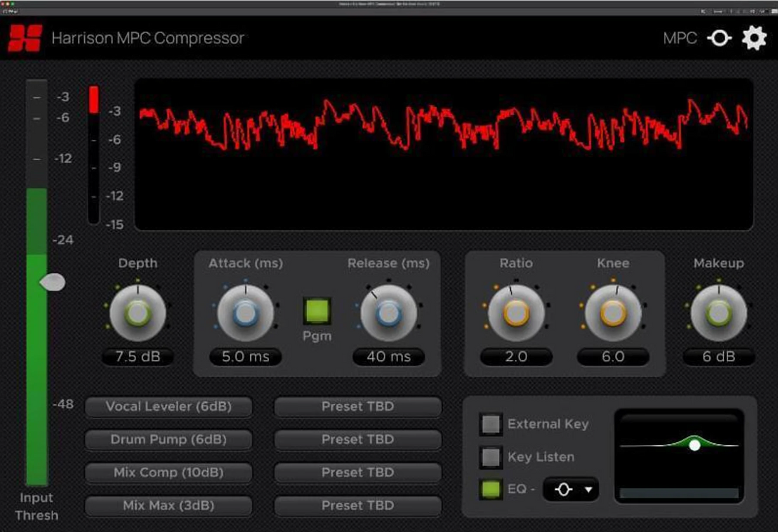Load the Drum Pump (6dB) preset

pyautogui.click(x=169, y=439)
